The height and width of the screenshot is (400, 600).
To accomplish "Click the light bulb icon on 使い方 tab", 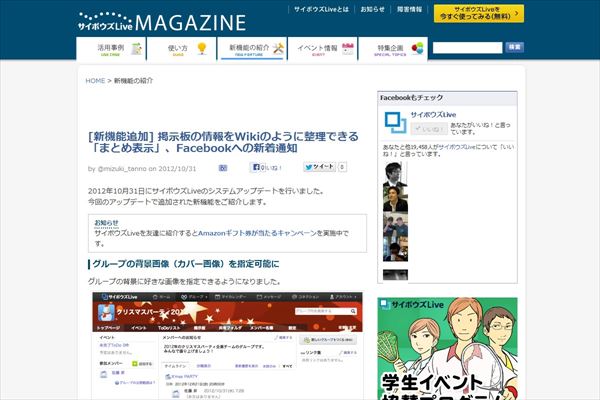I will pos(202,48).
